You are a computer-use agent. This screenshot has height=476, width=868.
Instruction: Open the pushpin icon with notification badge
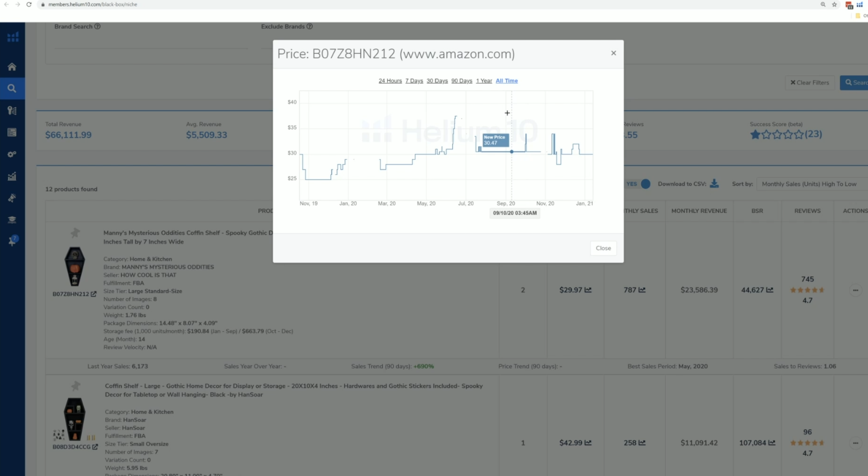[x=13, y=241]
